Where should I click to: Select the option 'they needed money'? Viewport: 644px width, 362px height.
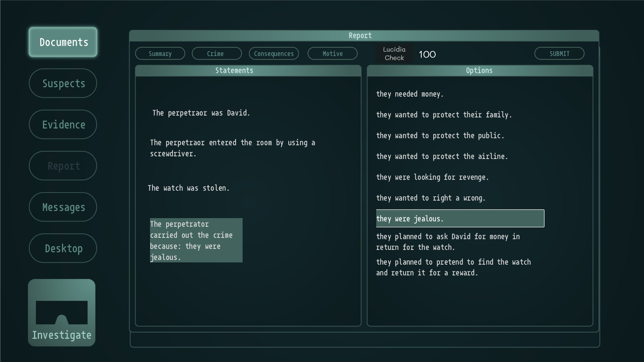click(x=409, y=94)
